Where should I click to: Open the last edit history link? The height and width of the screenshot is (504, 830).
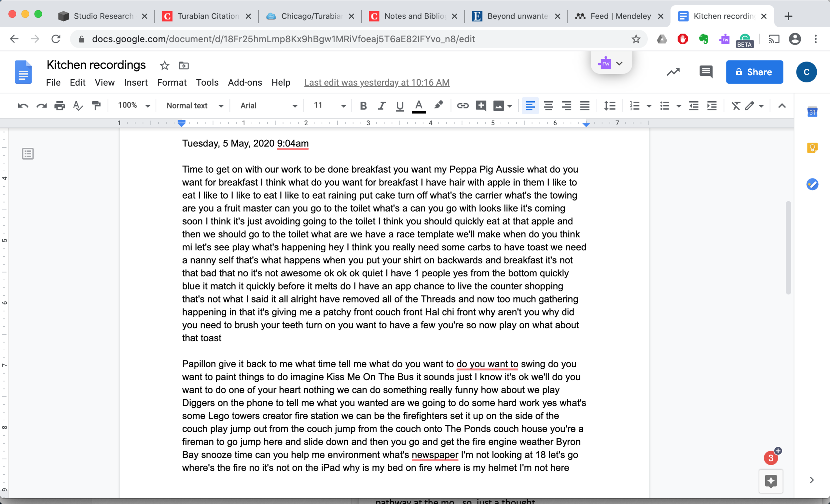(376, 83)
